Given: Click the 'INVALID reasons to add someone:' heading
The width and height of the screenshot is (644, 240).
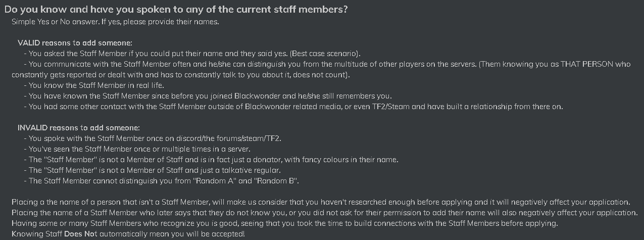Looking at the screenshot, I should click(x=78, y=128).
